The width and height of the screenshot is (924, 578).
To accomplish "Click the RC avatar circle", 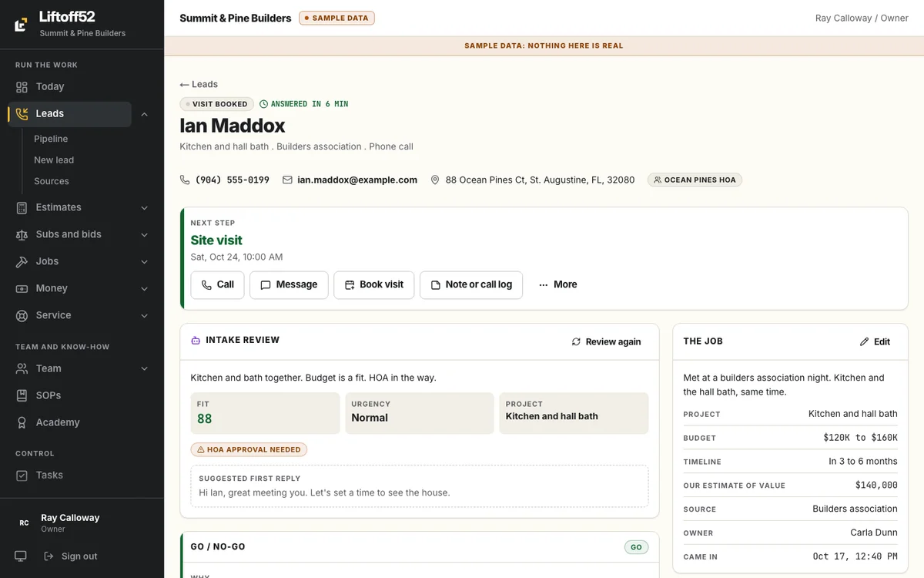I will [24, 523].
